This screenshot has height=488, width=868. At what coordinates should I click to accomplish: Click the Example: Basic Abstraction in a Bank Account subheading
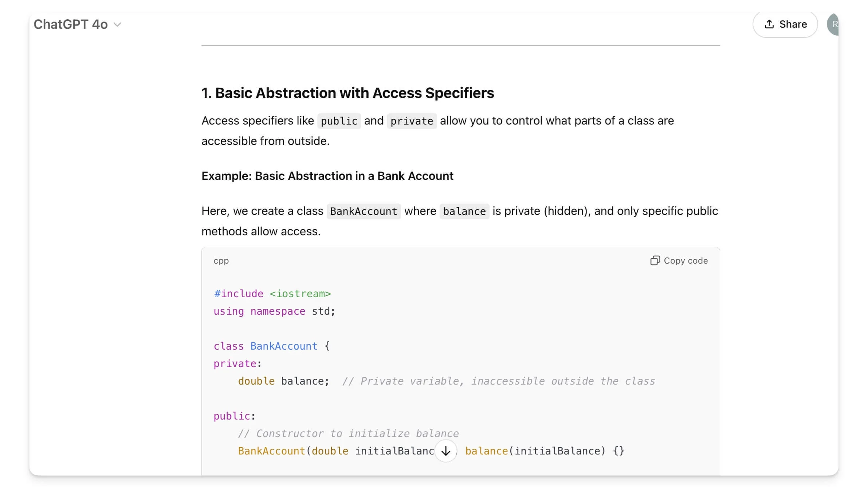[327, 176]
